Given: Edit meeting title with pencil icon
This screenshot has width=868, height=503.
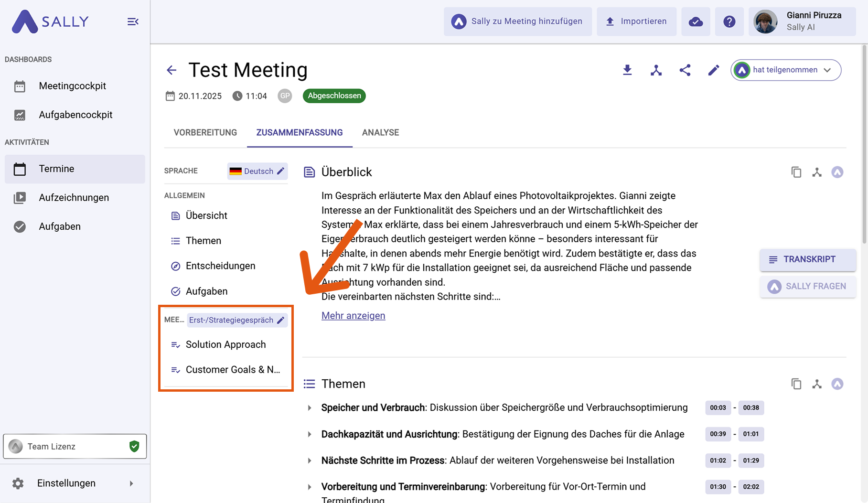Looking at the screenshot, I should 713,70.
